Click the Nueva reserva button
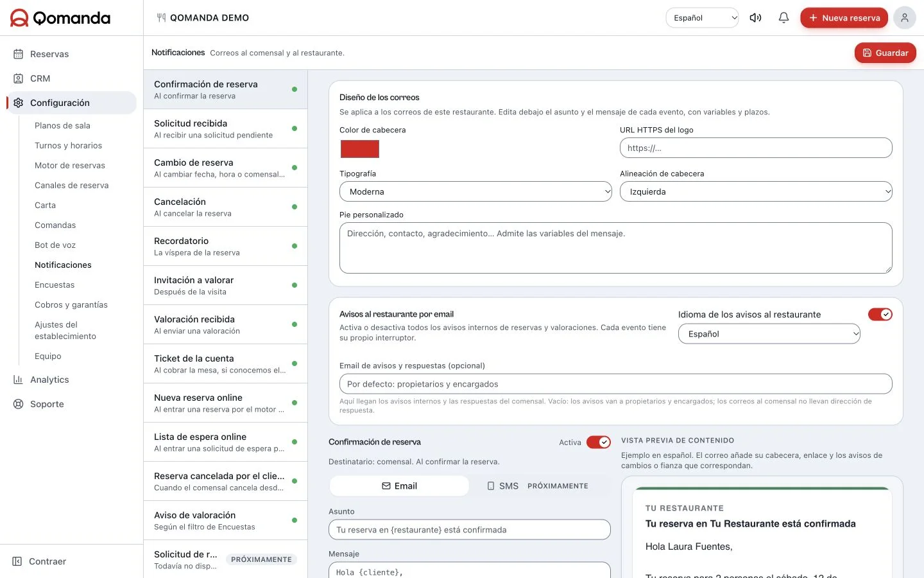Image resolution: width=924 pixels, height=578 pixels. click(x=844, y=18)
